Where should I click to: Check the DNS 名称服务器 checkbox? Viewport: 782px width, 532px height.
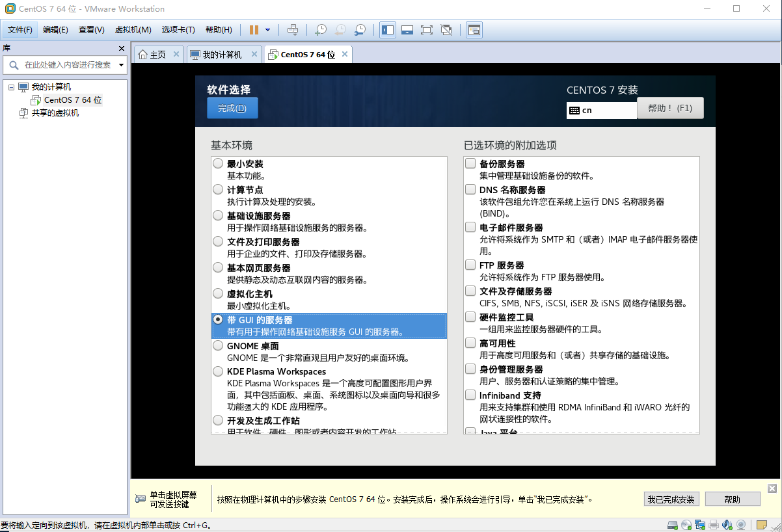point(470,189)
